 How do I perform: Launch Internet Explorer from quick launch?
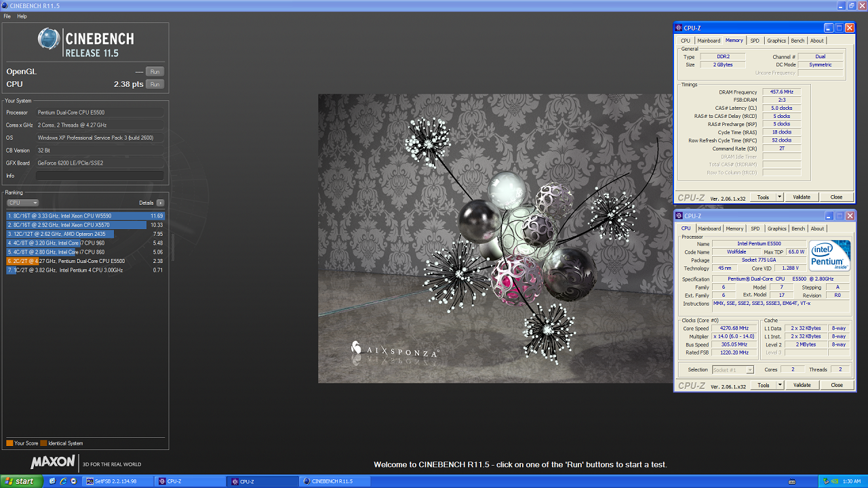point(62,481)
